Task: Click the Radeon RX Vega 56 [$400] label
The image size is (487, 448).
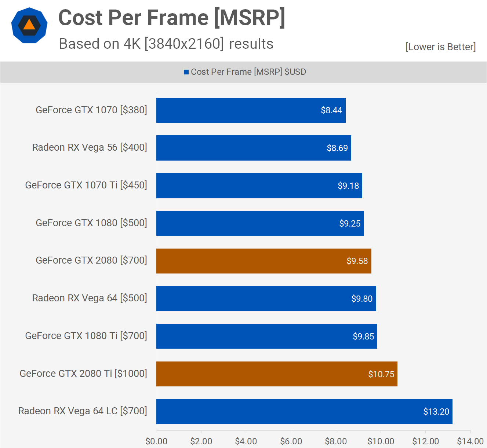Action: coord(90,147)
